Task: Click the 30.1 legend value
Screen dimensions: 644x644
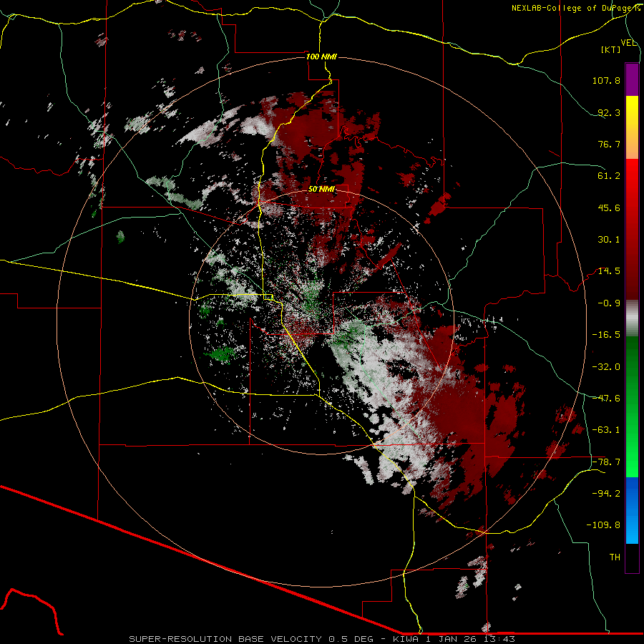Action: pos(609,240)
